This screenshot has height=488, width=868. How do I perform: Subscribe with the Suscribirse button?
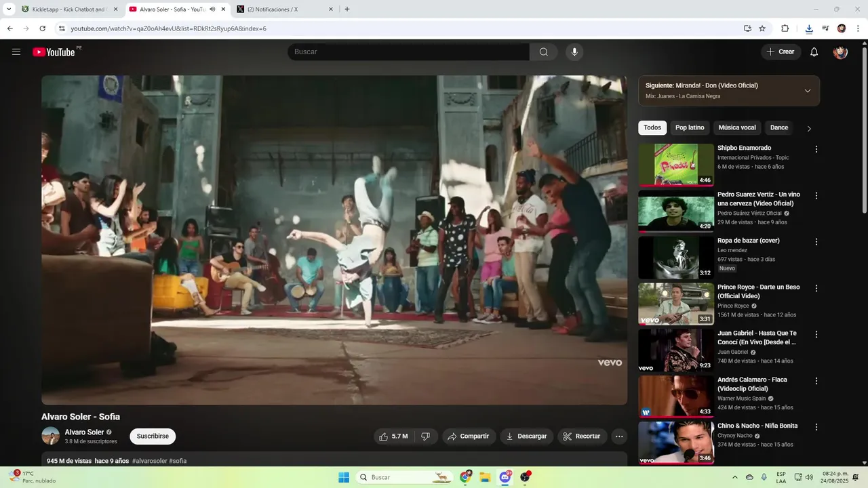tap(153, 436)
